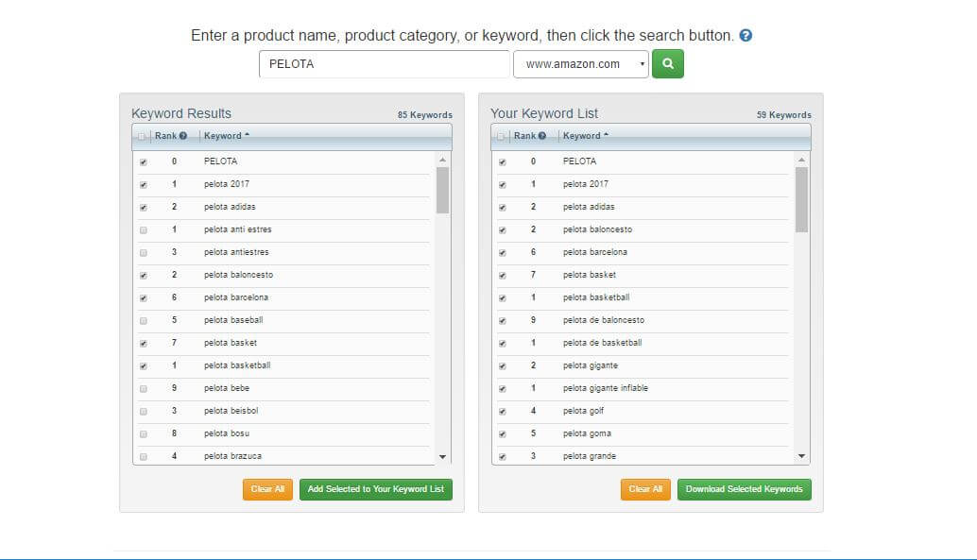Sort Keyword Results by Rank column

coord(165,136)
